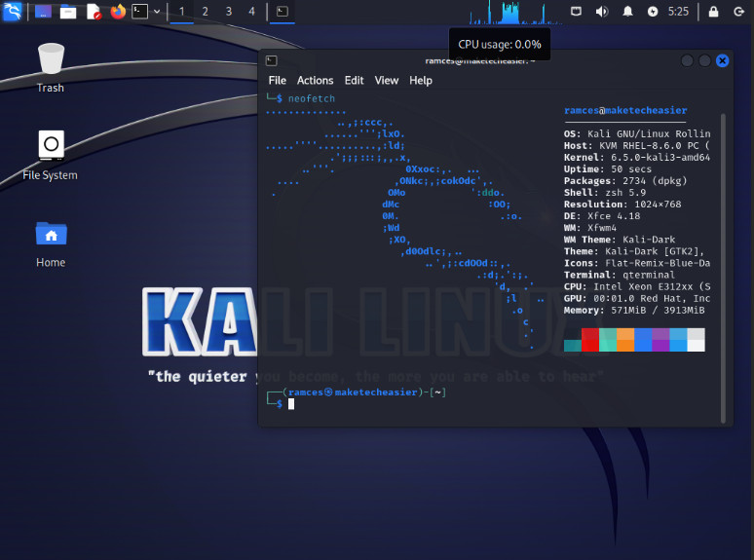Switch to workspace 1
Screen dimensions: 754x560
[x=182, y=11]
